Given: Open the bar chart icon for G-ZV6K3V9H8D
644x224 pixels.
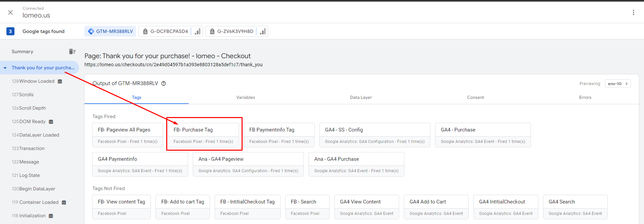Looking at the screenshot, I should [x=263, y=31].
